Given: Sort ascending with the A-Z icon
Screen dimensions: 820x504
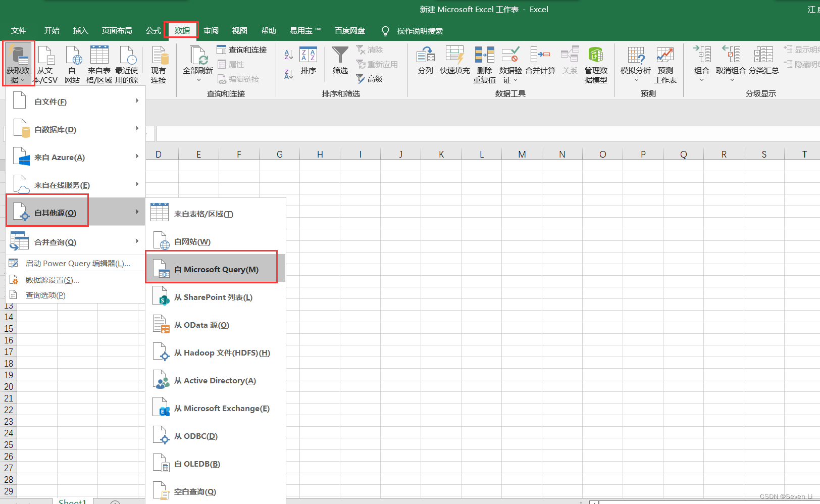Looking at the screenshot, I should (x=289, y=55).
